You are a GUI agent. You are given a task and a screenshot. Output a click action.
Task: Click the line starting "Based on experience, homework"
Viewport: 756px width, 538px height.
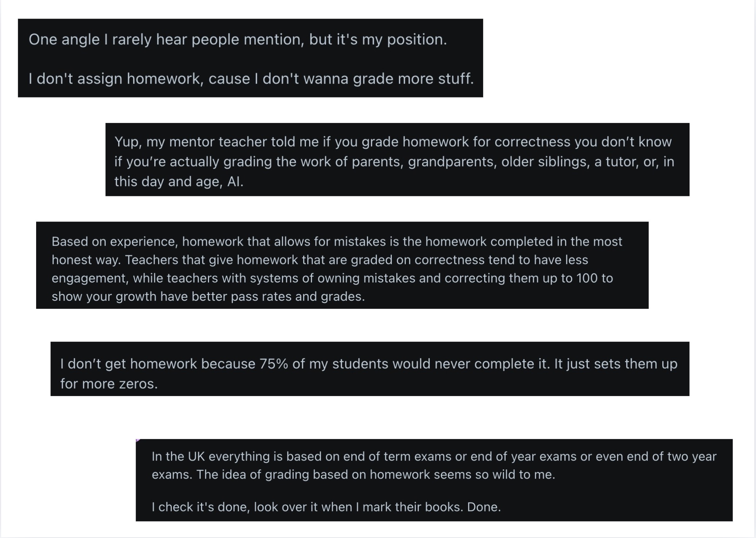337,242
